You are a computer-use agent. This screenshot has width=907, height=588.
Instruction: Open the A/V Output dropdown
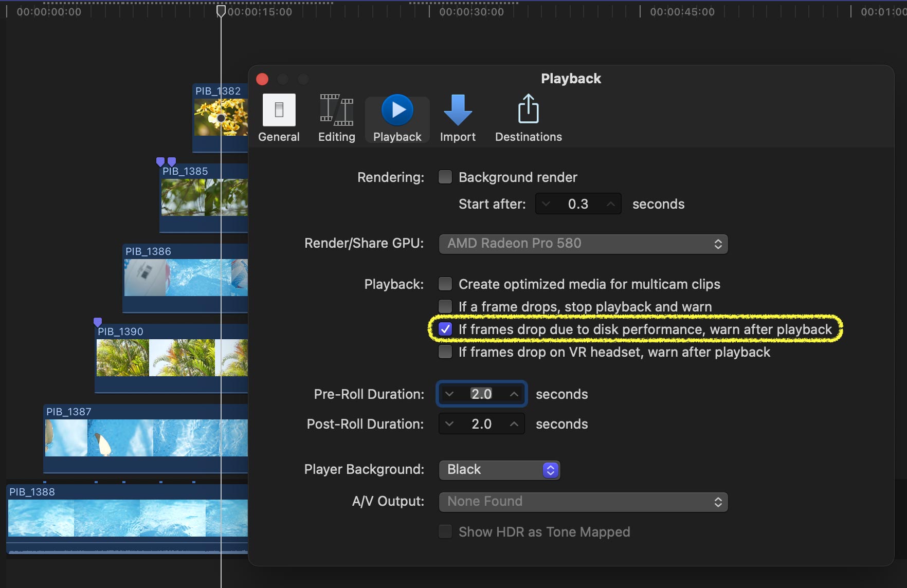point(583,502)
